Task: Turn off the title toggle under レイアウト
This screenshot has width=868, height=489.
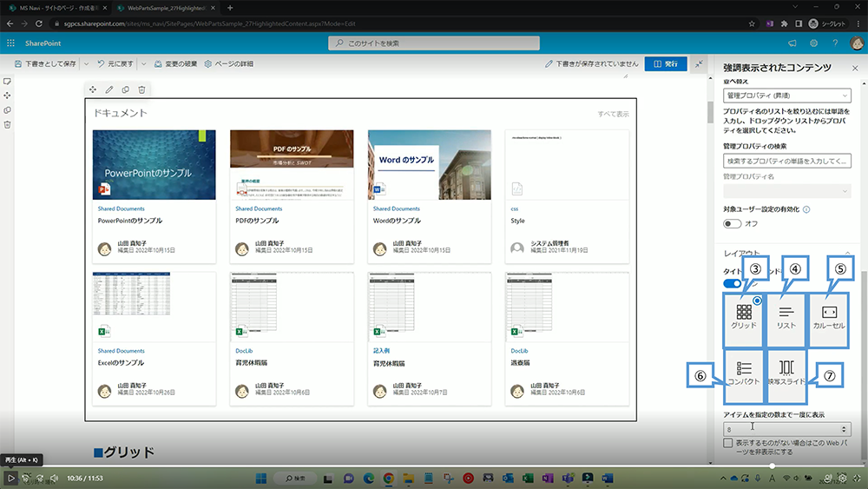Action: click(x=732, y=283)
